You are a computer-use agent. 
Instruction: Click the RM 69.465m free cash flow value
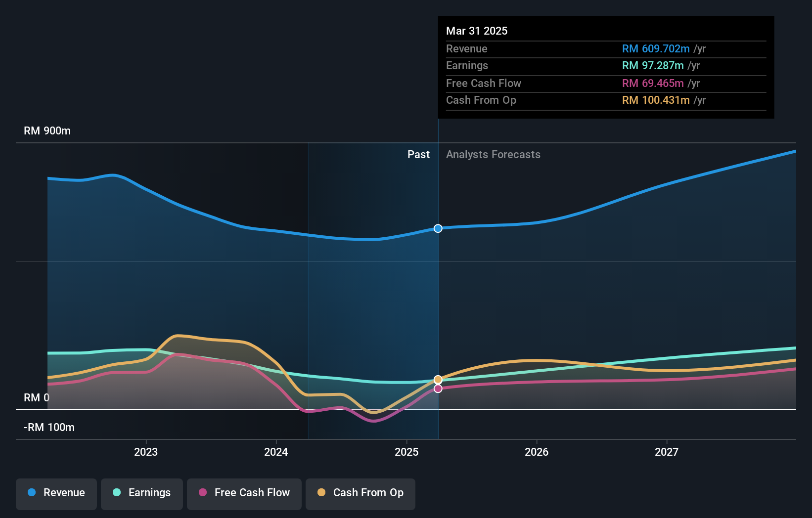[653, 83]
